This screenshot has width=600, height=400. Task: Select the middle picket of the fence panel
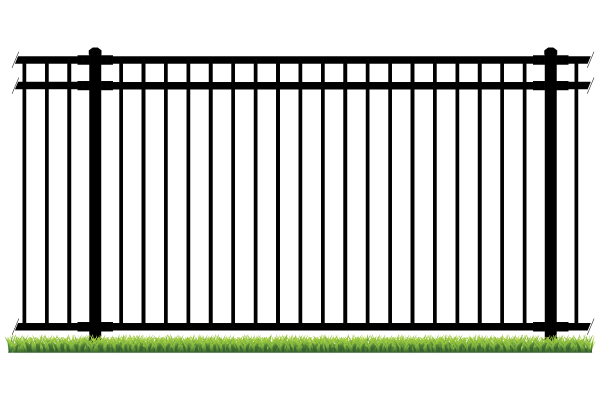click(301, 200)
